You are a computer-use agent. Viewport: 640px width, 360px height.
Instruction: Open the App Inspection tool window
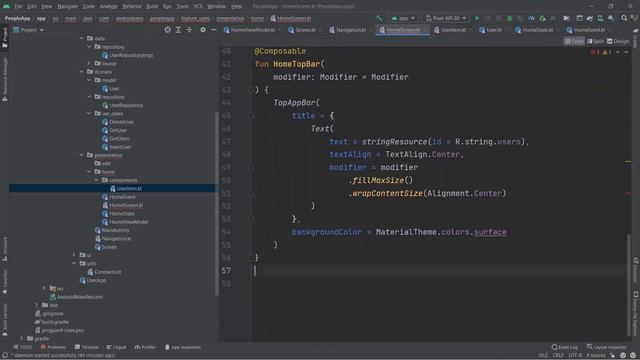[x=183, y=347]
